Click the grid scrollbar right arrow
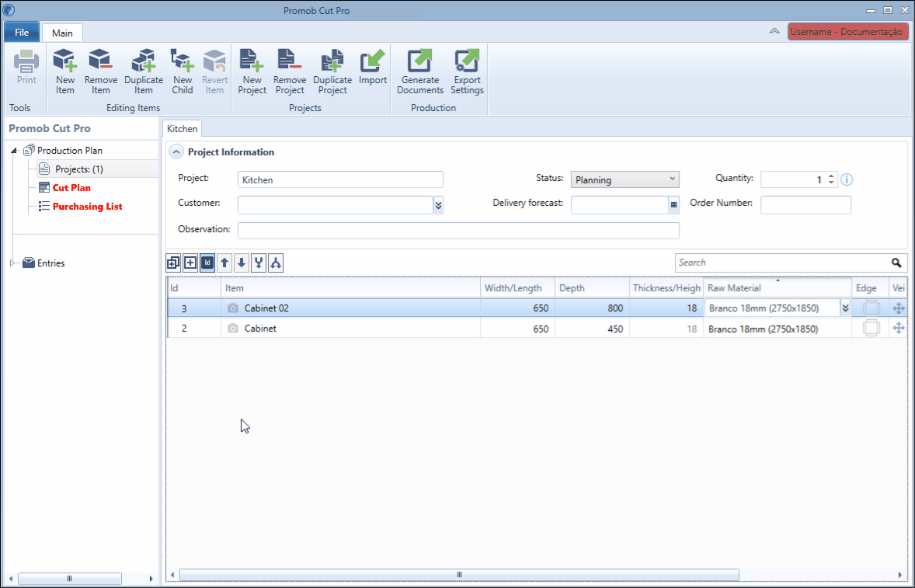This screenshot has height=588, width=915. [902, 575]
